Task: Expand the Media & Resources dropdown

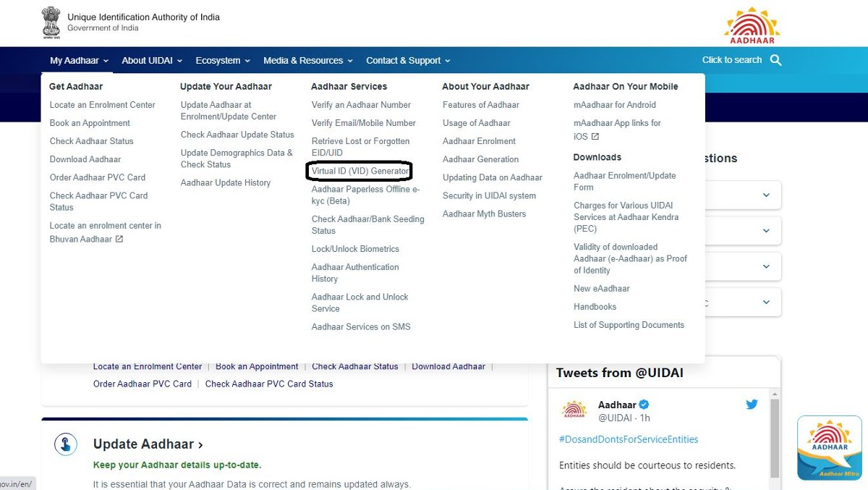Action: point(308,61)
